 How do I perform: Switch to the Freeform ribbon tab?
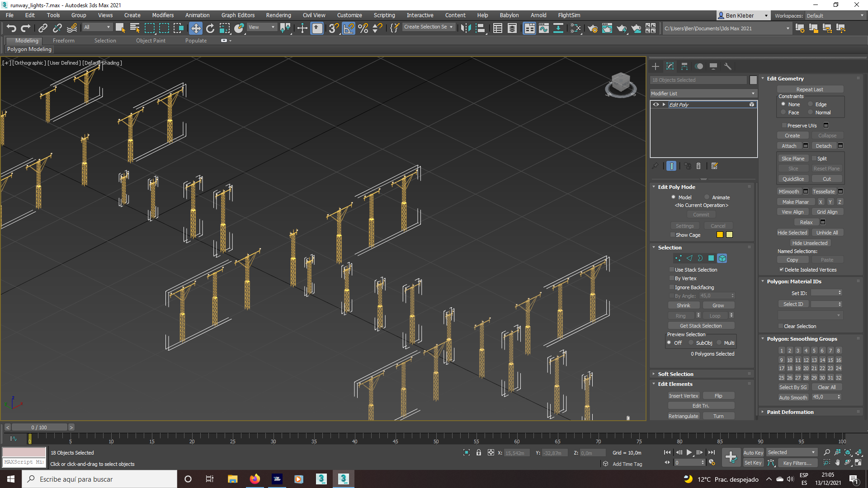[x=63, y=40]
